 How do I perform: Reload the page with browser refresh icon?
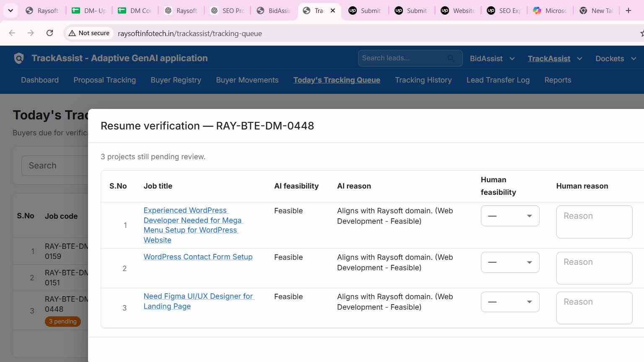click(x=49, y=33)
